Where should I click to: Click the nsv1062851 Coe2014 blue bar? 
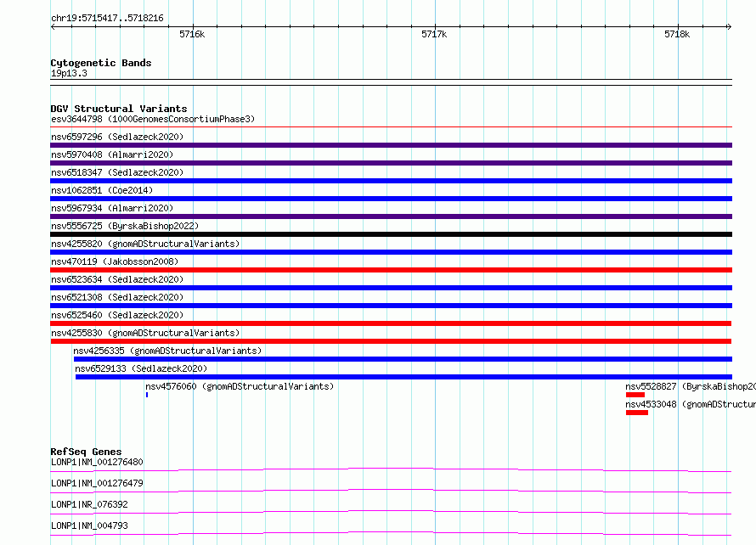pyautogui.click(x=391, y=199)
